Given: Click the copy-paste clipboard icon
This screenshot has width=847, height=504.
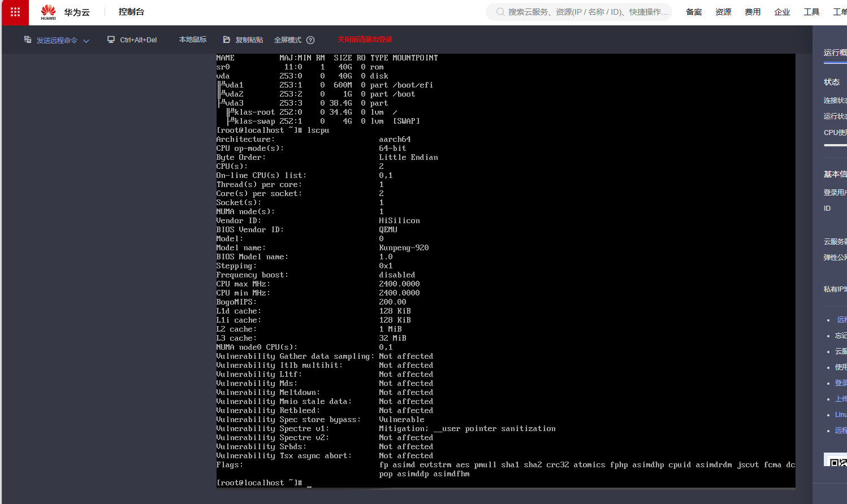Looking at the screenshot, I should point(227,40).
